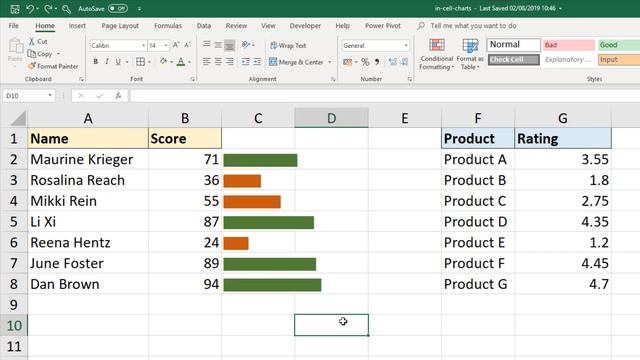Click the Align Right icon
The height and width of the screenshot is (360, 640).
pyautogui.click(x=230, y=62)
